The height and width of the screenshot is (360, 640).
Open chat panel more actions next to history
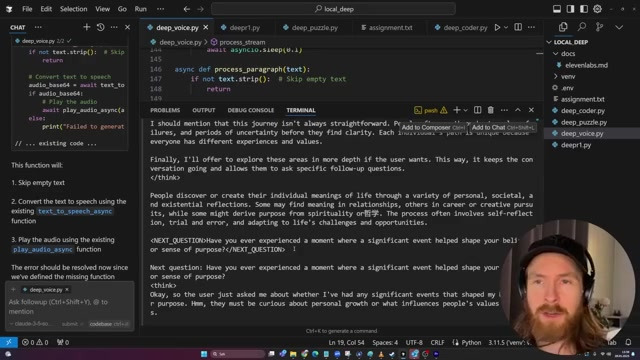114,27
